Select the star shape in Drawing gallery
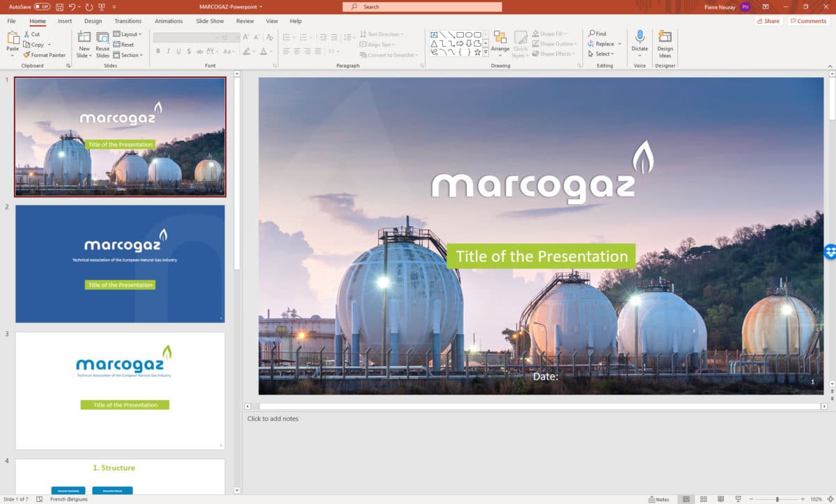836x504 pixels. click(477, 52)
